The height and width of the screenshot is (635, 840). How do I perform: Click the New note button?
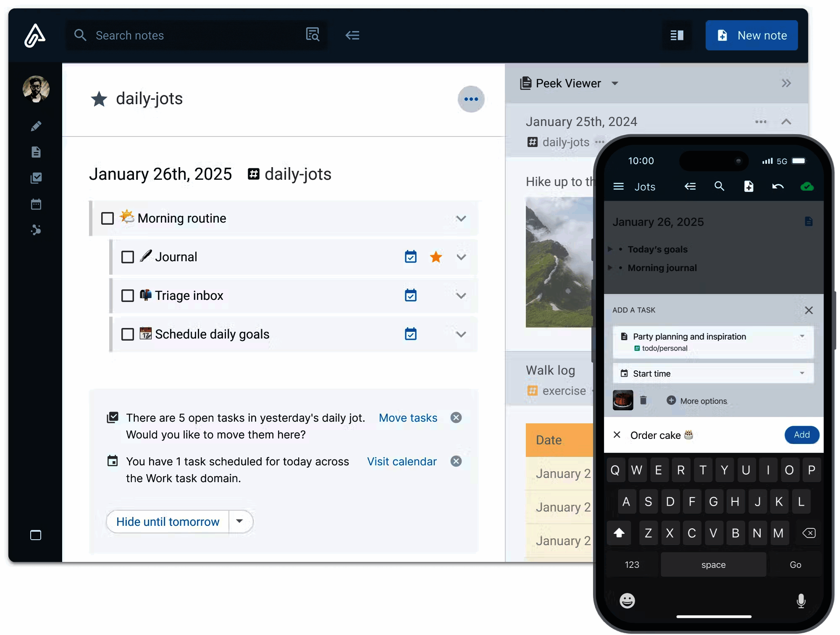pos(751,35)
